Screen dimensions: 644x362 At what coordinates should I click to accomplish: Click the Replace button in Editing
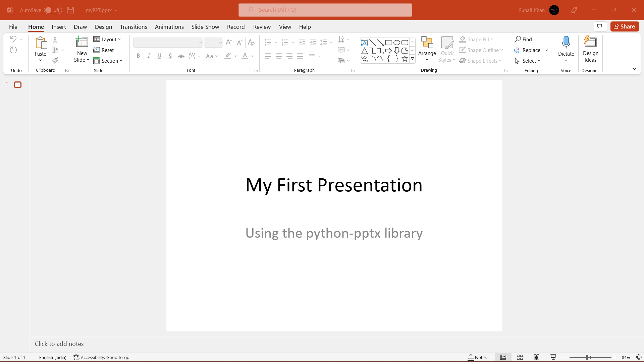click(x=529, y=50)
